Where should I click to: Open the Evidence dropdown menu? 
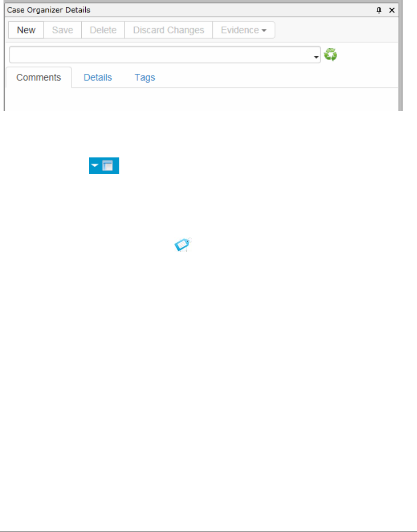coord(244,30)
